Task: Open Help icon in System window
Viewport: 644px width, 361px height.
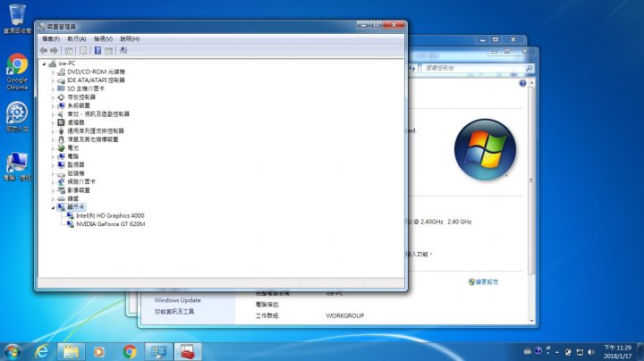Action: coord(522,83)
